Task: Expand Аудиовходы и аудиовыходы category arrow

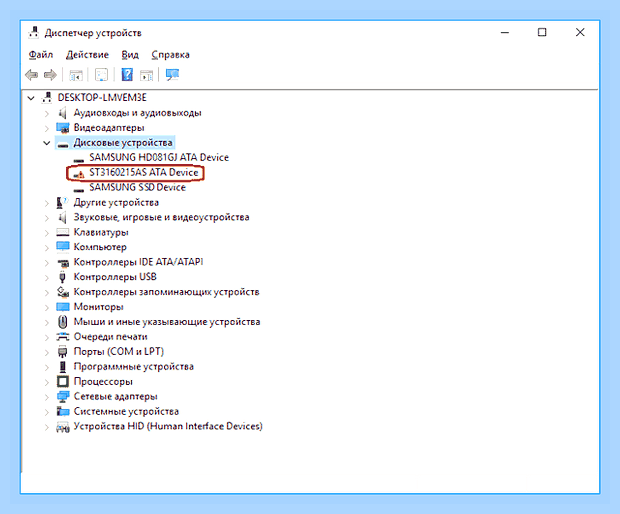Action: coord(47,114)
